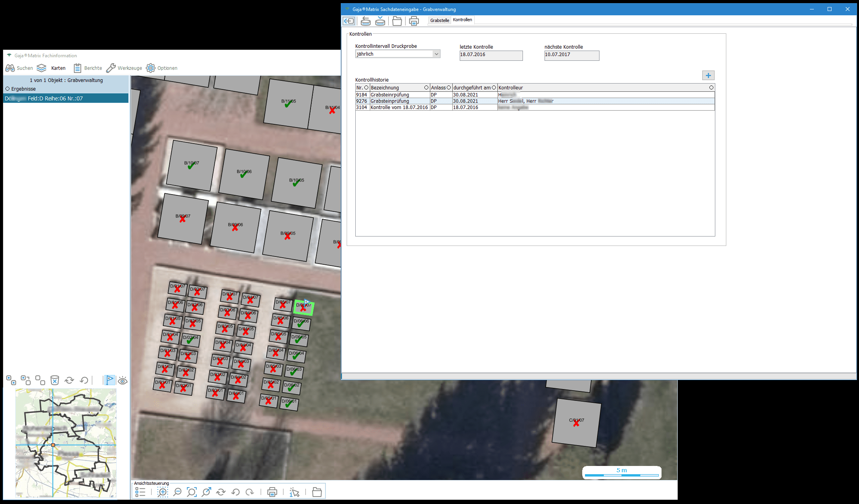Click the trash bin icon to clear results
Image resolution: width=859 pixels, height=504 pixels.
tap(55, 380)
